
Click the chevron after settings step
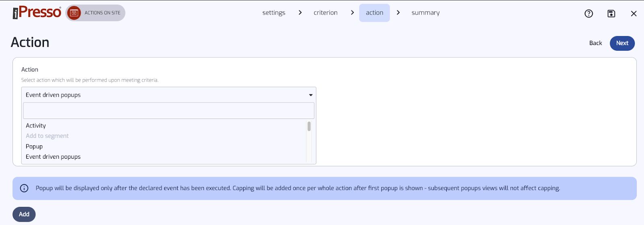click(300, 12)
